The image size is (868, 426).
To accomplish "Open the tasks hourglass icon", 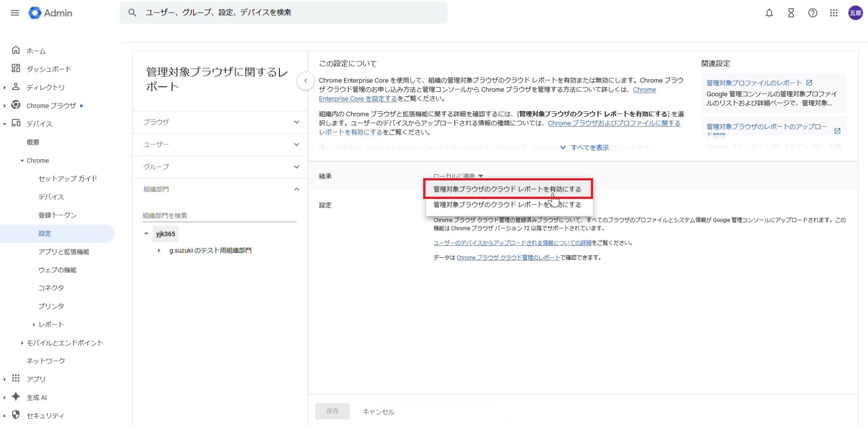I will [791, 13].
